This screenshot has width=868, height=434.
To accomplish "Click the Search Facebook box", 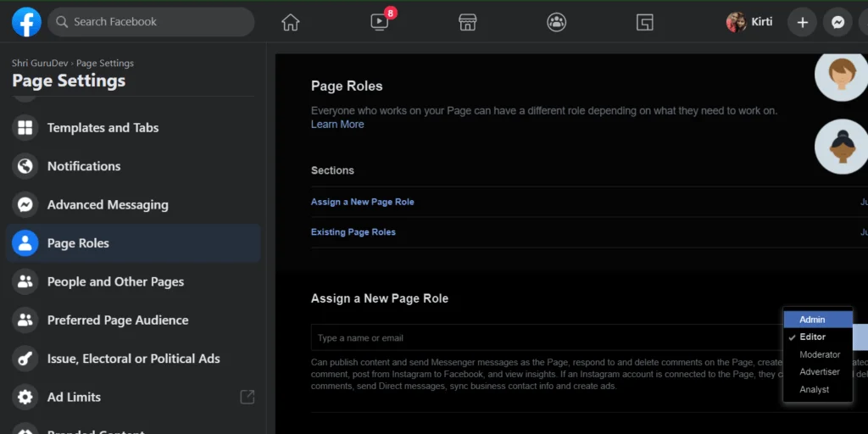I will 151,22.
